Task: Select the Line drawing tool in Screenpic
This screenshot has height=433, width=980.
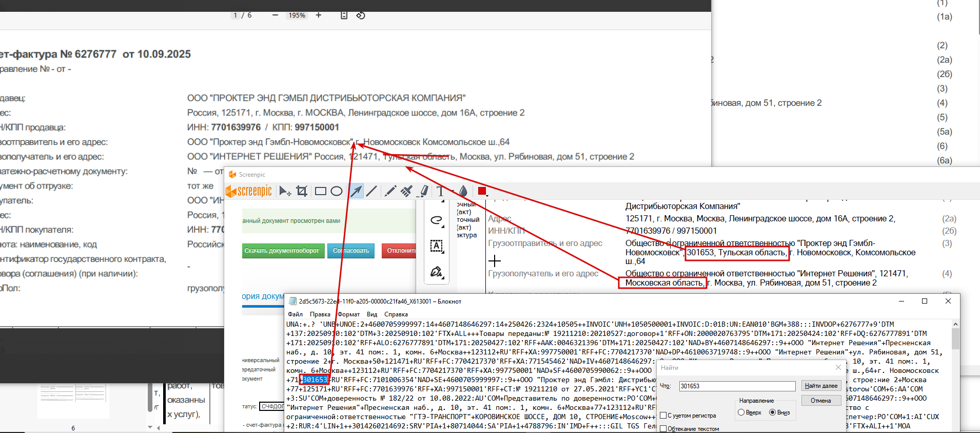Action: pos(372,191)
